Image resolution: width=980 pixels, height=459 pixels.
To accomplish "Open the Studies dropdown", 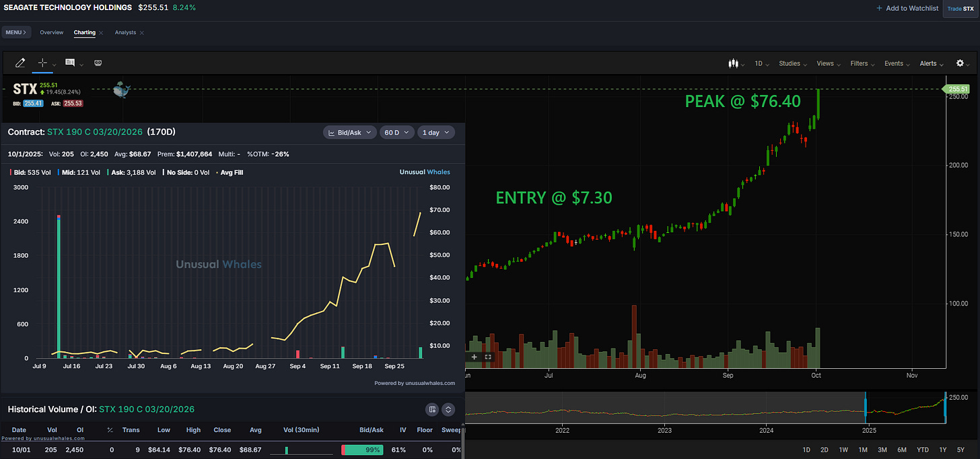I will point(792,63).
